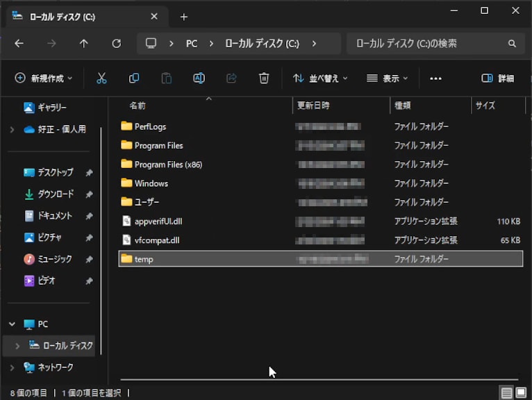This screenshot has width=532, height=400.
Task: Click the Copy icon in toolbar
Action: (x=134, y=78)
